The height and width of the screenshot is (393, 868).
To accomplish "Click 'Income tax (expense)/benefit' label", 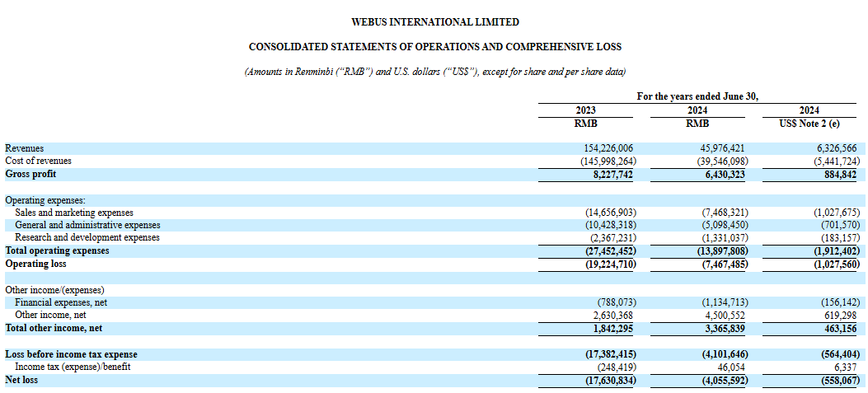I will coord(73,367).
